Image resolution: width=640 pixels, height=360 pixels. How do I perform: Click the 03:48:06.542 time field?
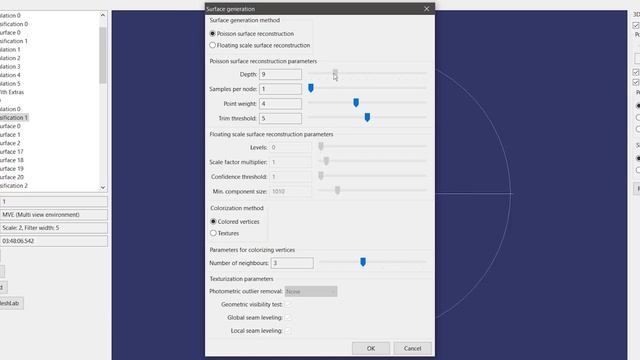coord(54,241)
